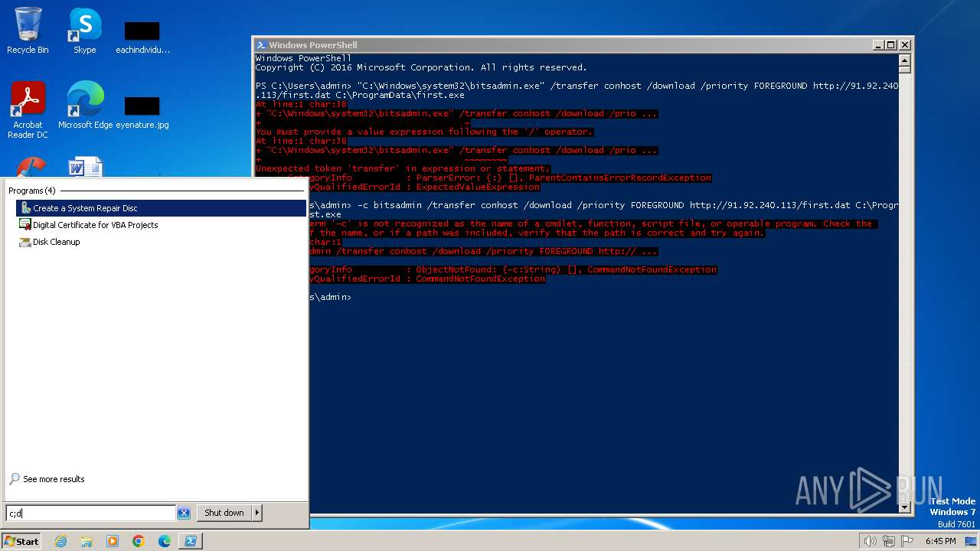Select Create a System Repair Disc result
980x551 pixels.
pyautogui.click(x=161, y=208)
